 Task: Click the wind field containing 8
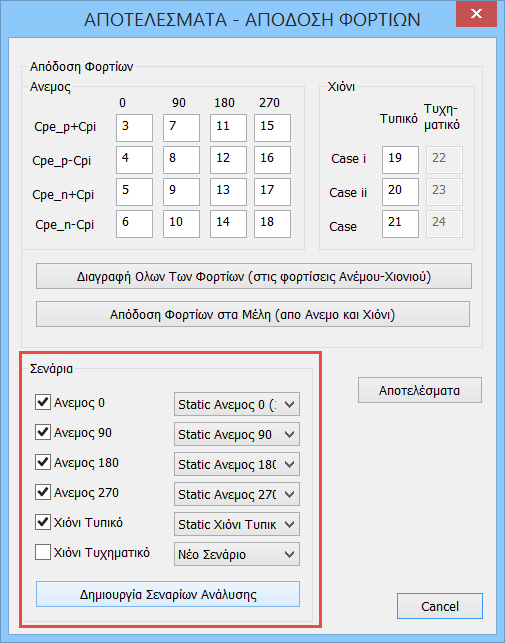[x=181, y=160]
